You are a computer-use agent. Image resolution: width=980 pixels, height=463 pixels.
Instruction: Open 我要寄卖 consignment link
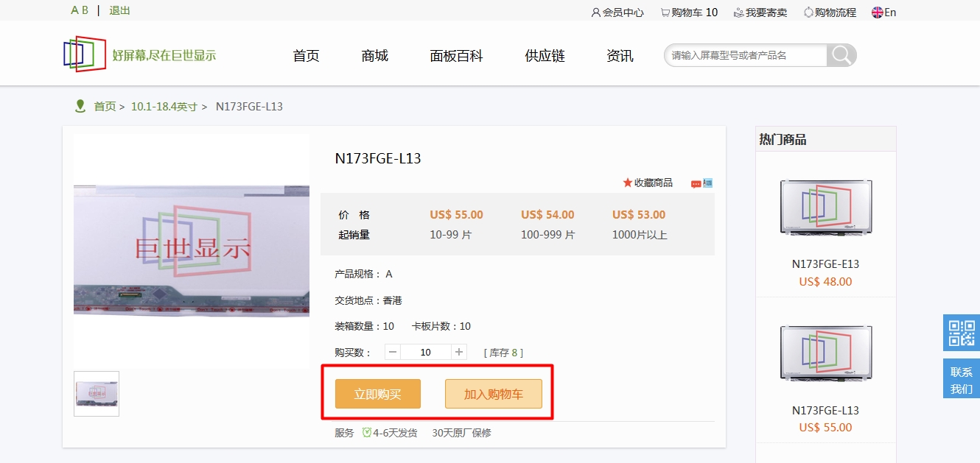click(760, 12)
